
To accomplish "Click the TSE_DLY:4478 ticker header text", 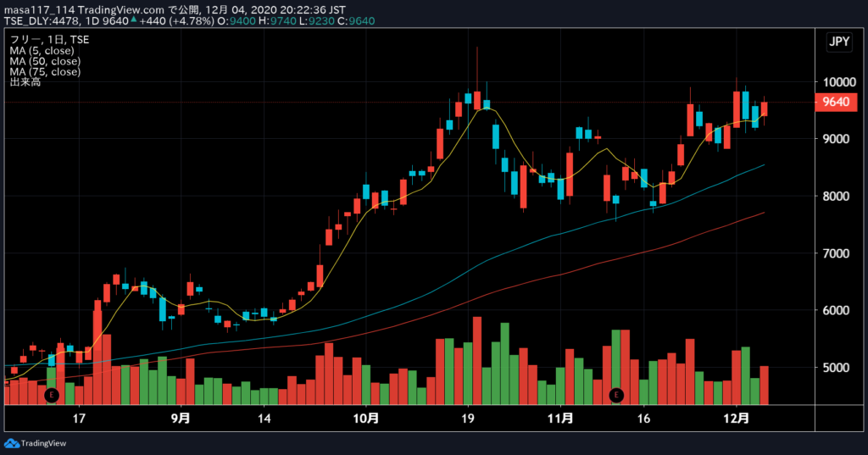I will pyautogui.click(x=42, y=21).
